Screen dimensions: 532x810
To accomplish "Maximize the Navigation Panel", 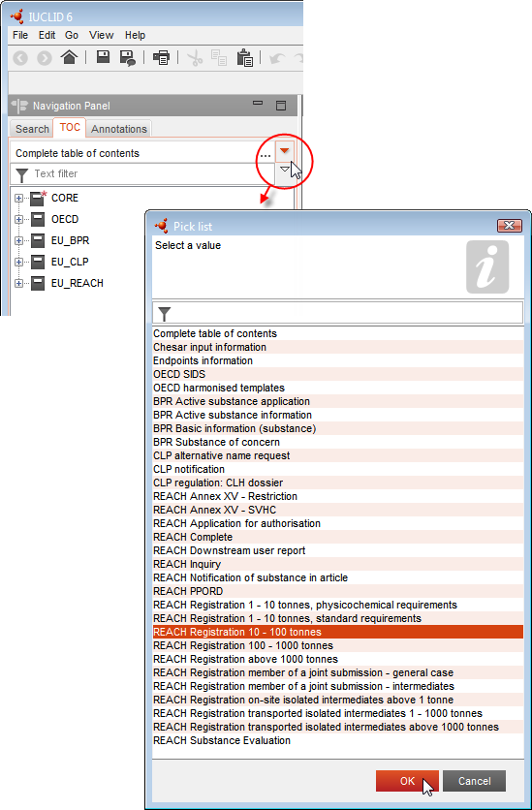I will click(x=281, y=106).
